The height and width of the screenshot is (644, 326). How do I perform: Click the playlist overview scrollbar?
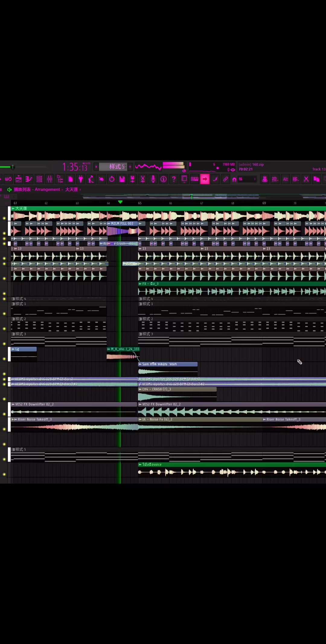204,197
